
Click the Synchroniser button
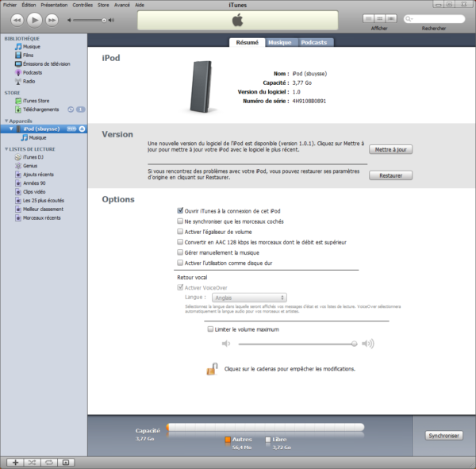(443, 436)
